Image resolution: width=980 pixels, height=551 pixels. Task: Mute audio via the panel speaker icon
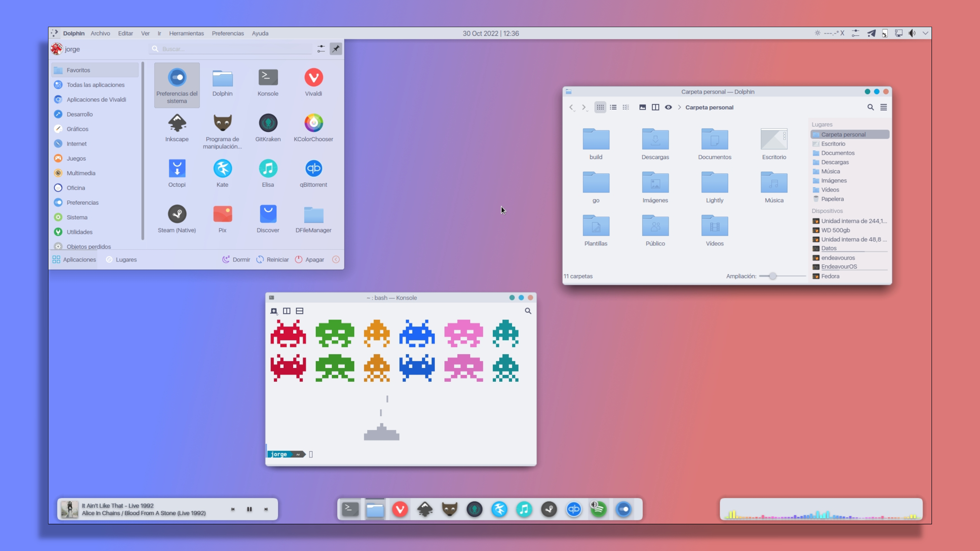[913, 33]
